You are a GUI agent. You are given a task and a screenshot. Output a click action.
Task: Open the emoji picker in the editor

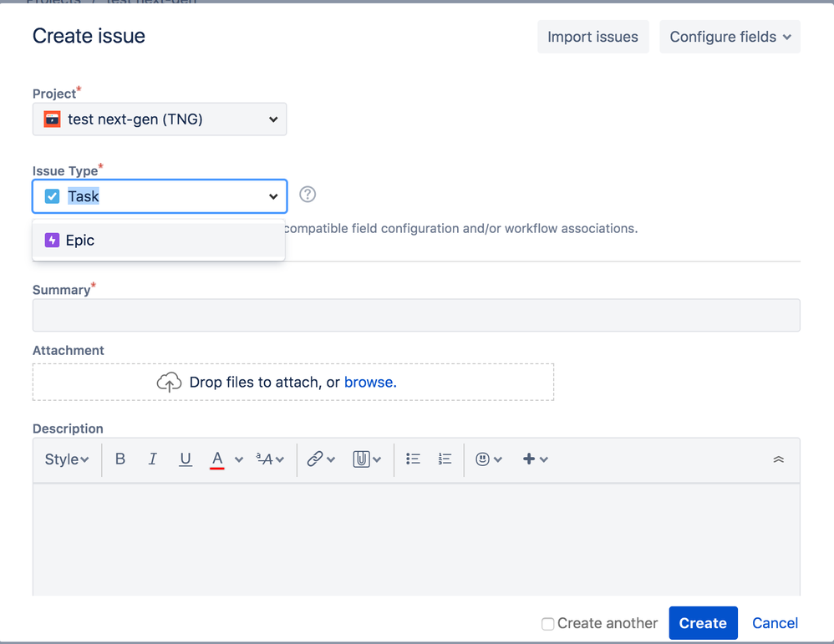tap(484, 459)
